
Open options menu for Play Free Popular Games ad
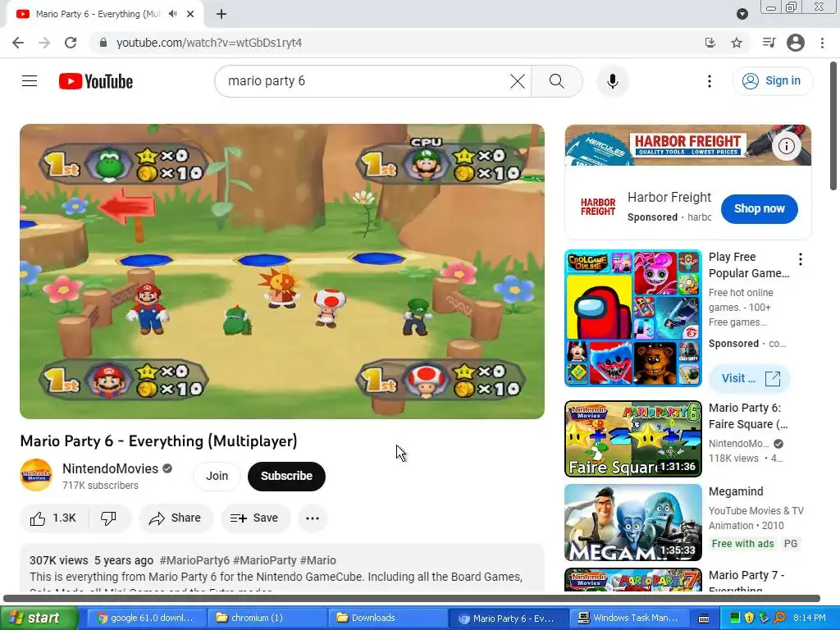(801, 259)
